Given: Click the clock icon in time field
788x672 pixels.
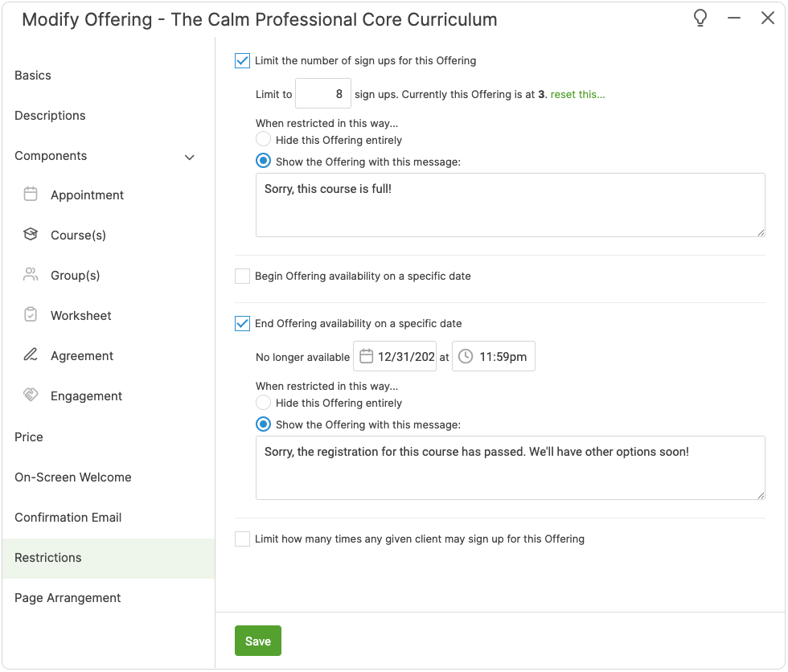Looking at the screenshot, I should click(x=466, y=357).
